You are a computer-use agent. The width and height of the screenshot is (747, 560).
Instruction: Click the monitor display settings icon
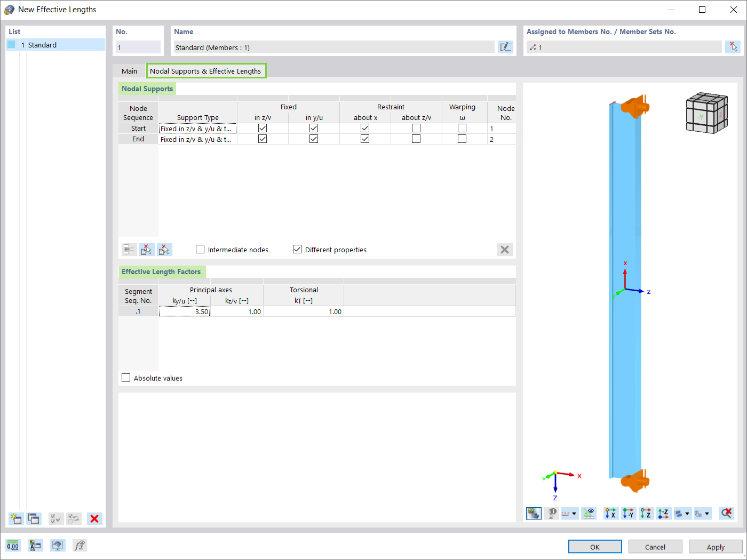[58, 546]
